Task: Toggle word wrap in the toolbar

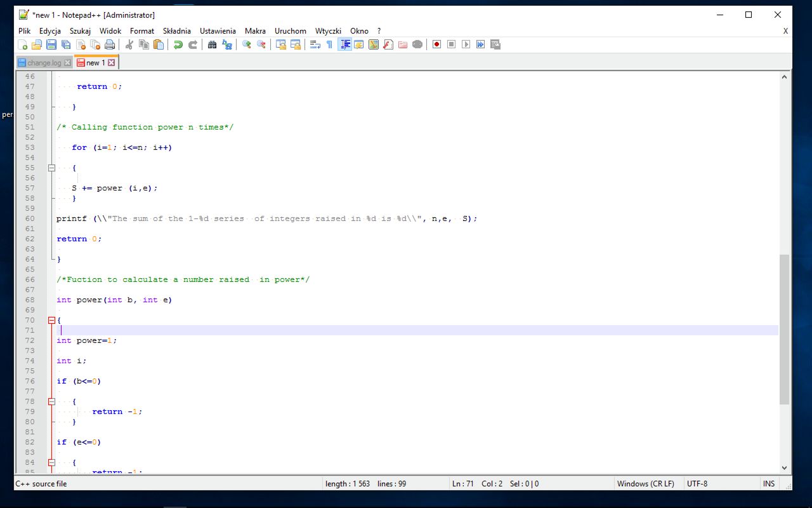Action: 315,44
